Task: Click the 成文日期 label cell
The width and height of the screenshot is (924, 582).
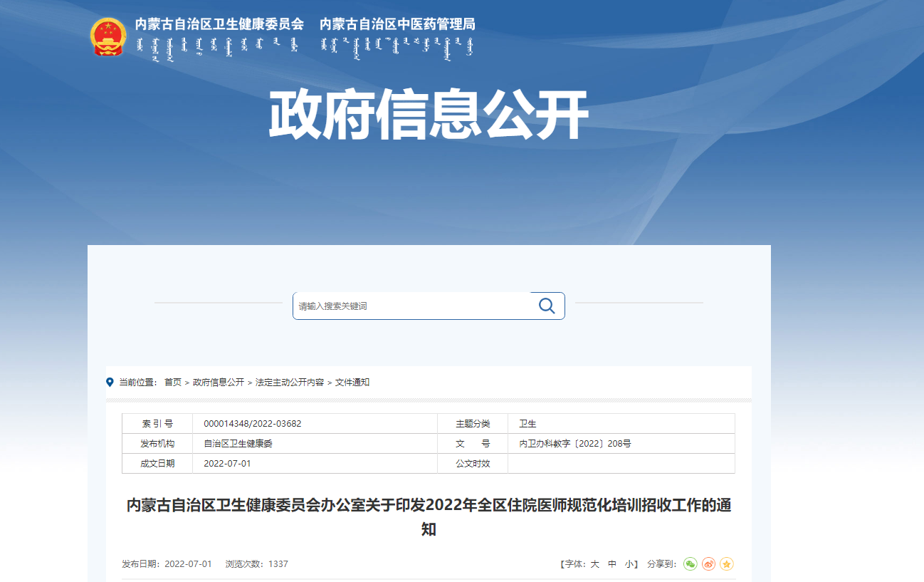Action: (x=157, y=464)
